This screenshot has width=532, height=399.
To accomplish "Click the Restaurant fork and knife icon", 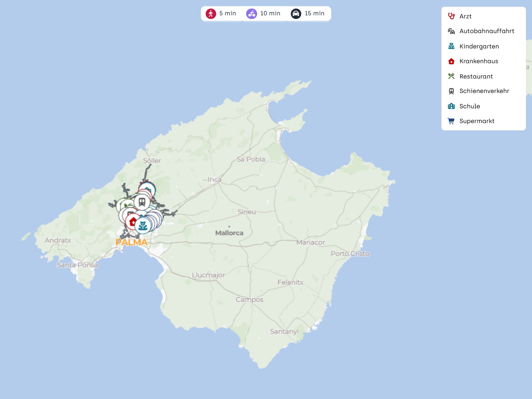I will pyautogui.click(x=451, y=76).
